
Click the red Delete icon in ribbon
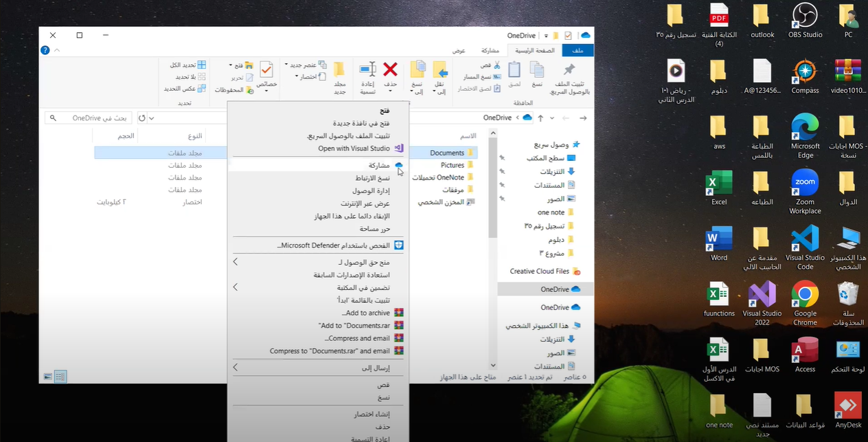(390, 69)
